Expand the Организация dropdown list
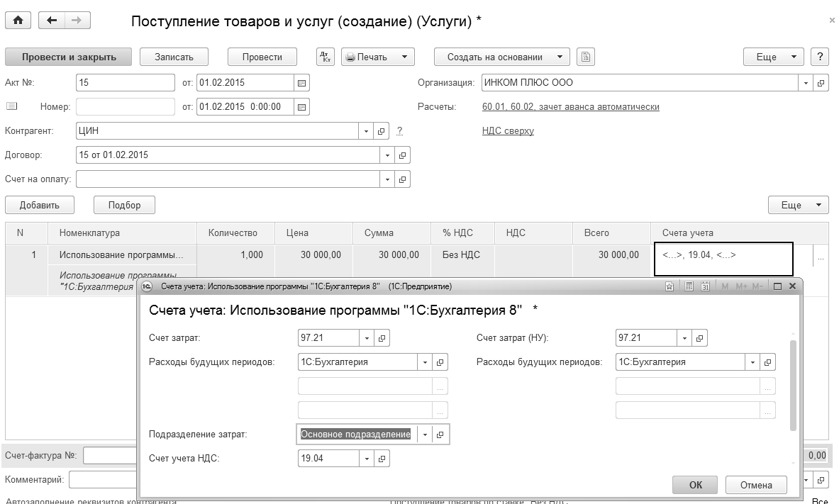Image resolution: width=839 pixels, height=504 pixels. pos(806,83)
